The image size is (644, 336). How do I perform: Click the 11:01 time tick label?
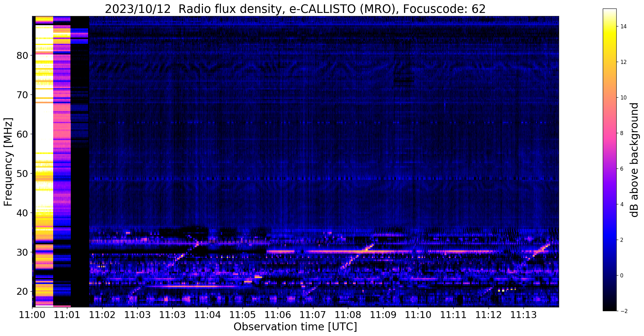(x=67, y=315)
